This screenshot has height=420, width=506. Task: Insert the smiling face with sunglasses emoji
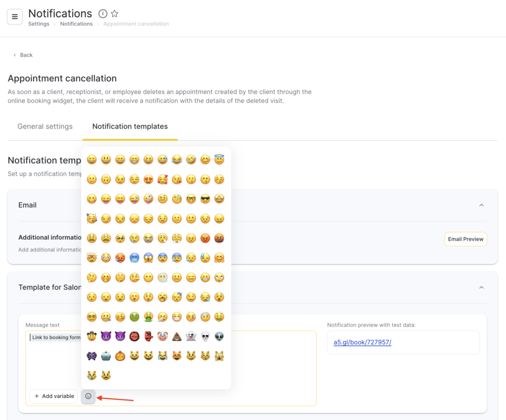205,199
